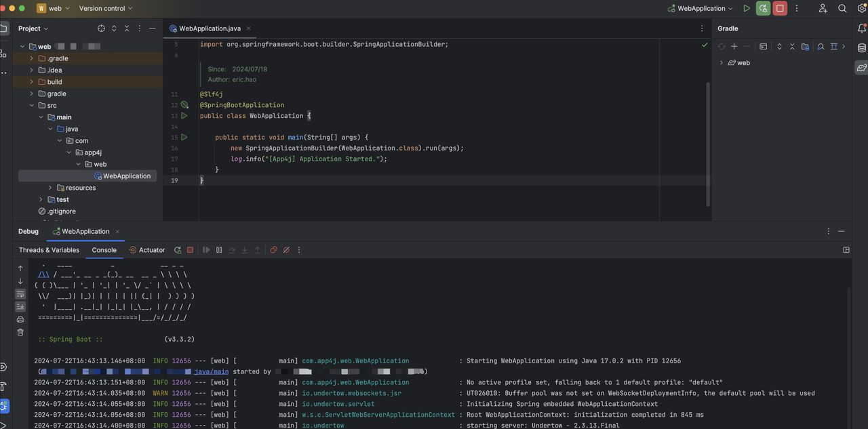
Task: Toggle scroll to end of console
Action: (x=20, y=307)
